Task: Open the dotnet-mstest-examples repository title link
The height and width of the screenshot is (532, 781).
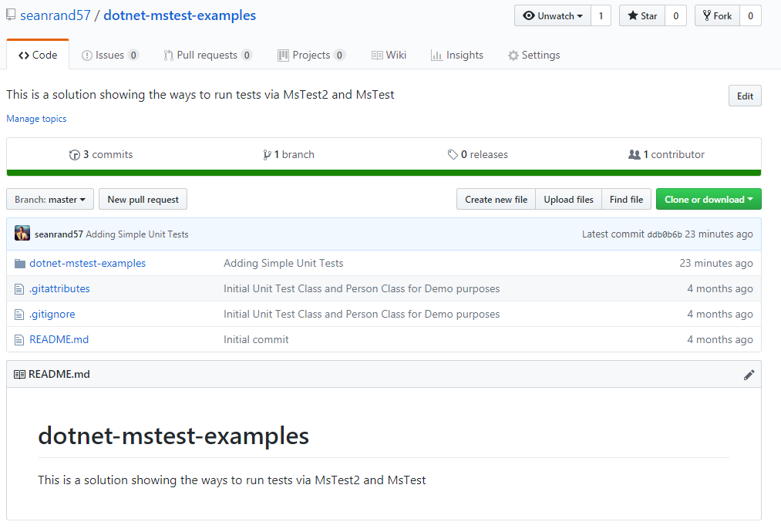Action: click(x=180, y=15)
